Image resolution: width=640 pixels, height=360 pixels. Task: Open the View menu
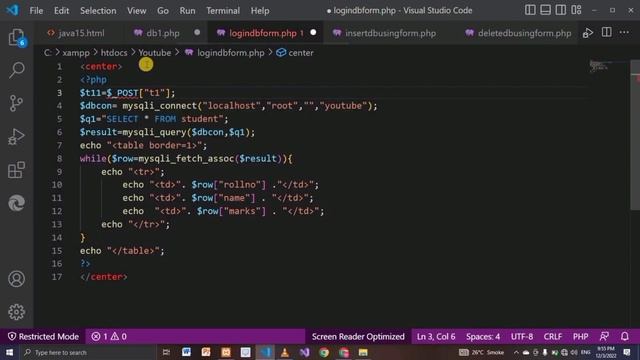coord(136,11)
